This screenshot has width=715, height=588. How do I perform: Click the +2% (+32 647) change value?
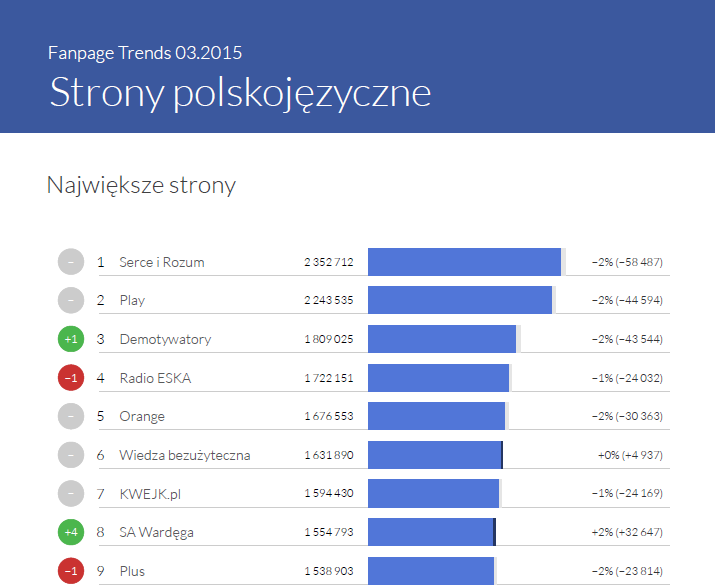pyautogui.click(x=629, y=532)
